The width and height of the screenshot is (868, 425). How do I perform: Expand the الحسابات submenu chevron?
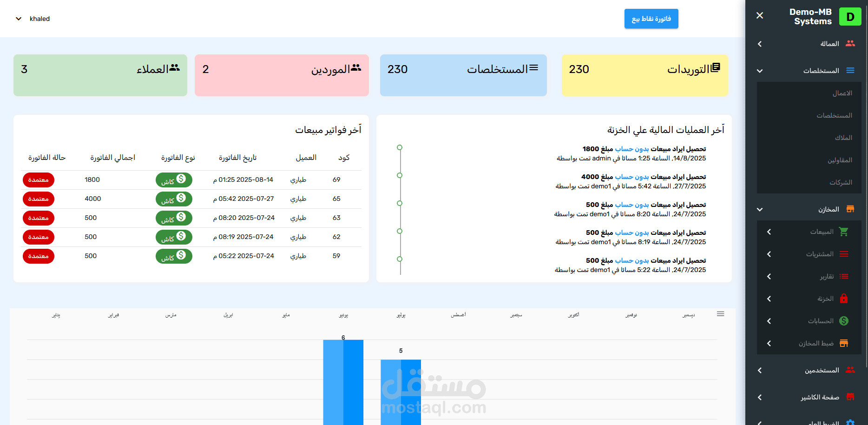[769, 321]
